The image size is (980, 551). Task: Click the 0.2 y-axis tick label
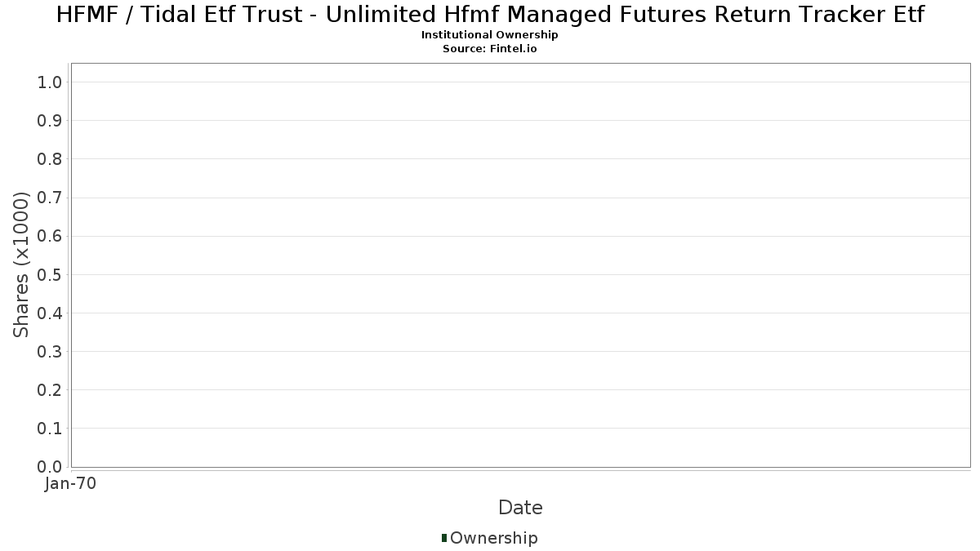click(x=50, y=390)
